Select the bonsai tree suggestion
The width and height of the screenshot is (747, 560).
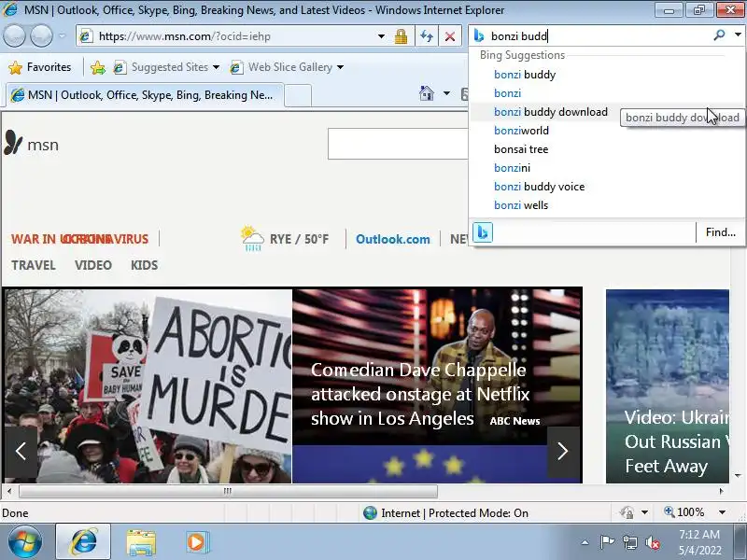point(607,149)
